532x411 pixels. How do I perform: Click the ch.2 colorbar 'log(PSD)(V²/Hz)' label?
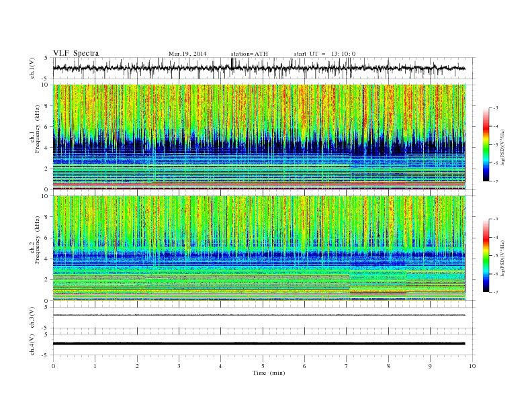[502, 258]
